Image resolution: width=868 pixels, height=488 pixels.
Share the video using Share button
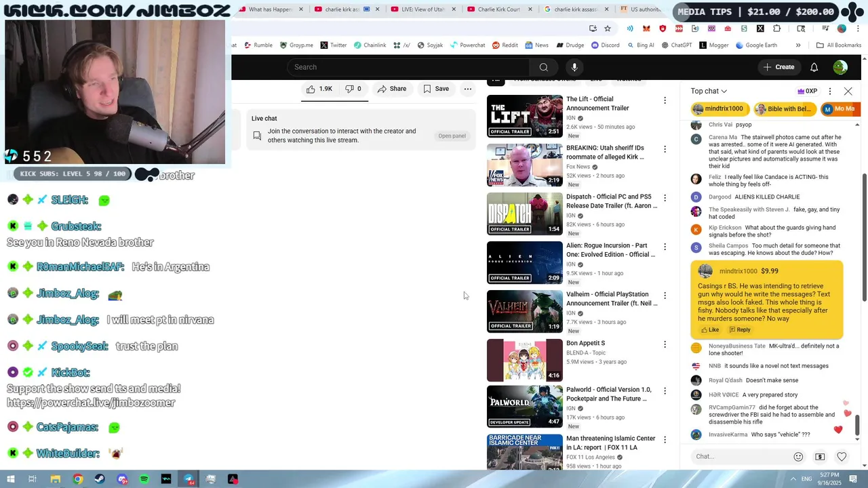pyautogui.click(x=392, y=89)
